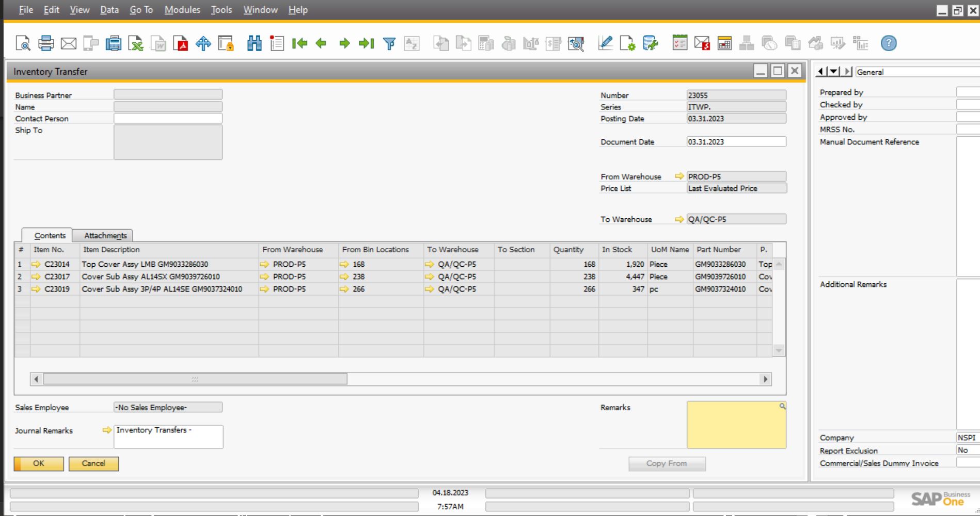The height and width of the screenshot is (516, 980).
Task: Open Query Manager database-wrench icon
Action: [650, 43]
